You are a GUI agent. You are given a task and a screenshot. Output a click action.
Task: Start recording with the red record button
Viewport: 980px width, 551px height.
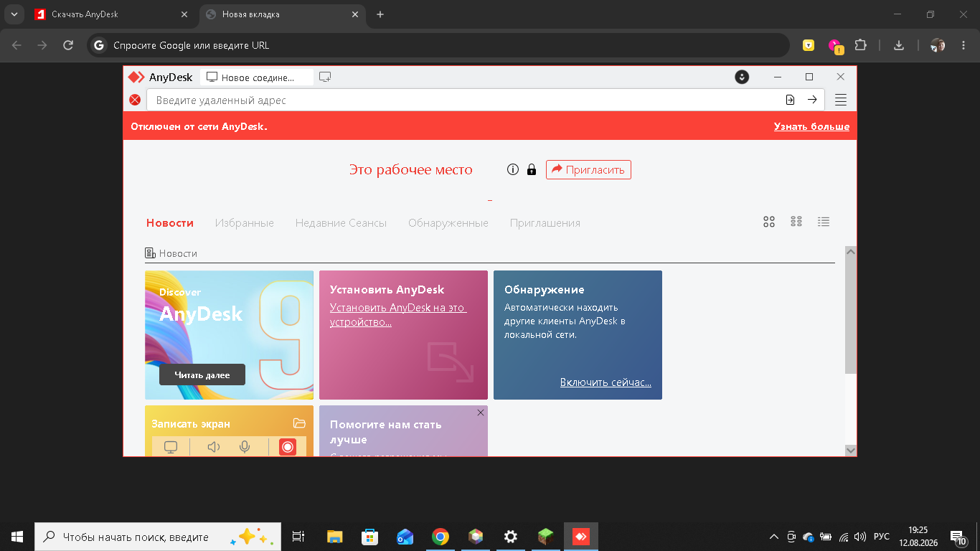pyautogui.click(x=288, y=447)
